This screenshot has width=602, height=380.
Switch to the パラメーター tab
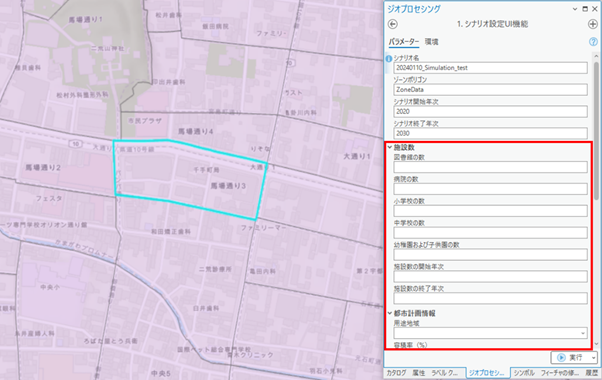pyautogui.click(x=404, y=42)
